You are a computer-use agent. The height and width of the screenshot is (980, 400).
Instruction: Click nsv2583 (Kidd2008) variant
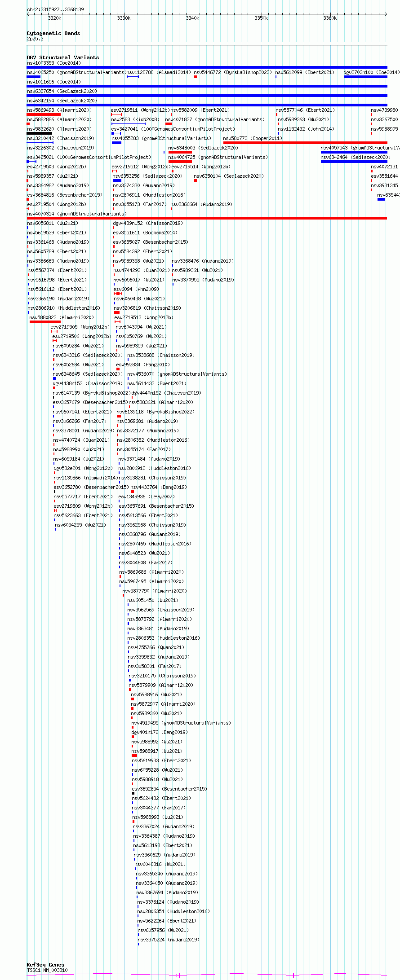point(135,119)
